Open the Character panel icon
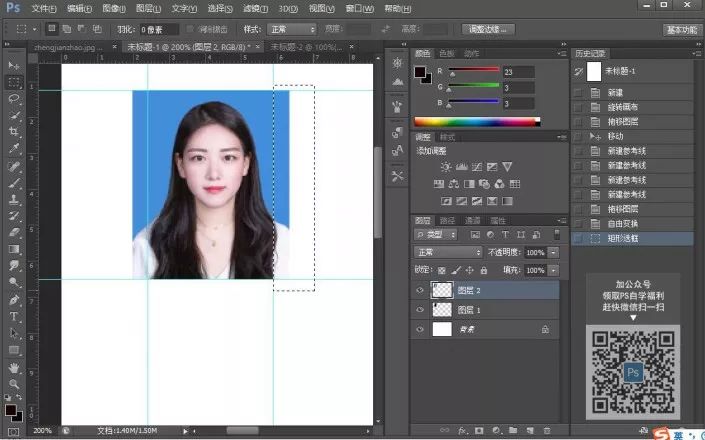705x440 pixels. 397,151
